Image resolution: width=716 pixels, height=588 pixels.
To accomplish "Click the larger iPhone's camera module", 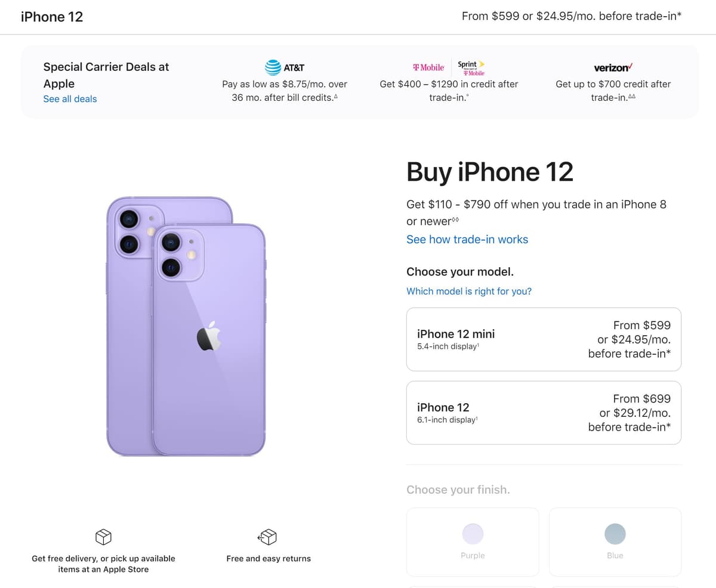I will pos(137,231).
